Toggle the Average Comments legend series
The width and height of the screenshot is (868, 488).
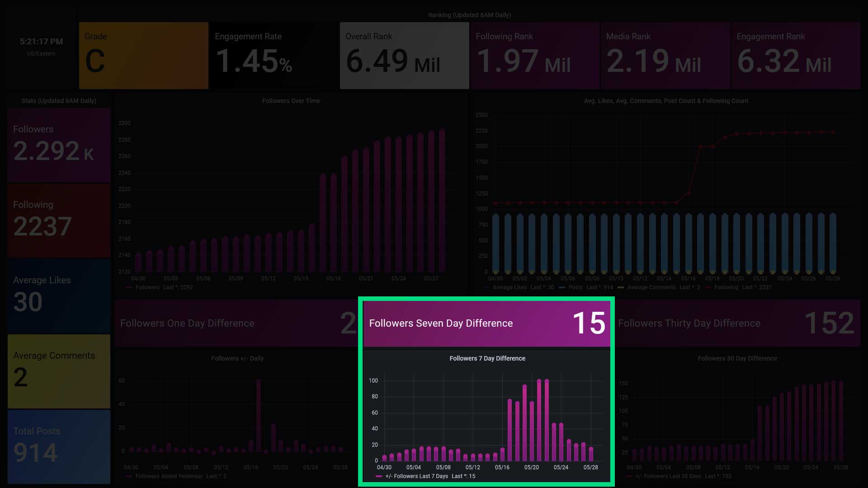coord(651,287)
